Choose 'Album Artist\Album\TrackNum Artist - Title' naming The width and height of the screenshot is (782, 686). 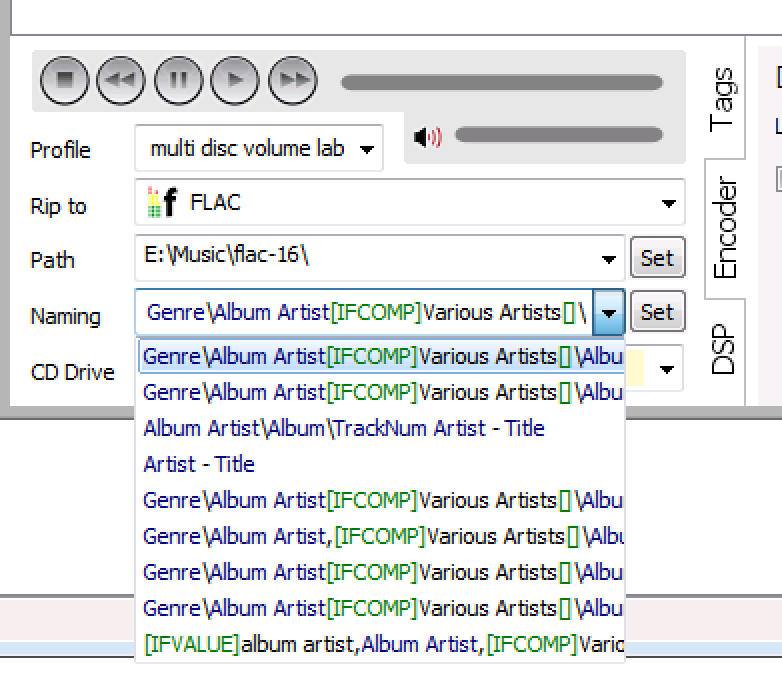(344, 428)
